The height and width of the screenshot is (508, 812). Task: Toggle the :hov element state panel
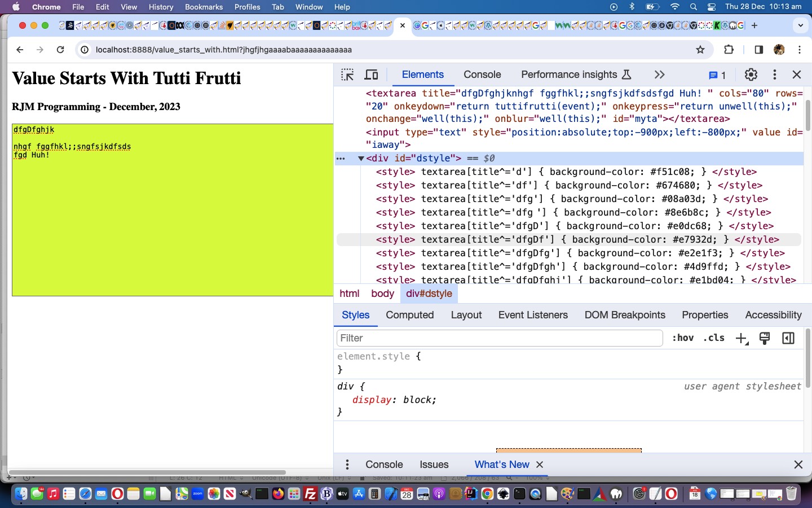682,338
